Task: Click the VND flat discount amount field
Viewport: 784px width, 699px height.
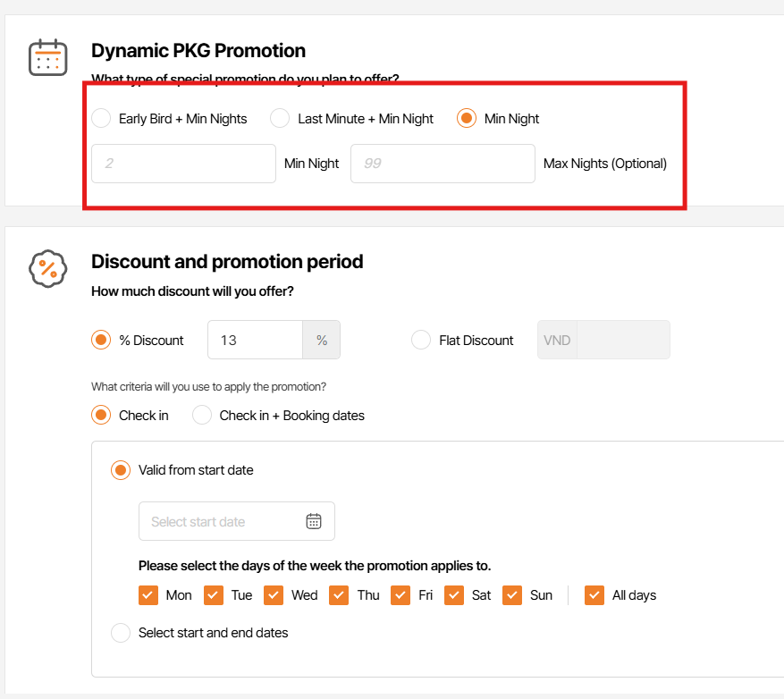Action: tap(623, 340)
